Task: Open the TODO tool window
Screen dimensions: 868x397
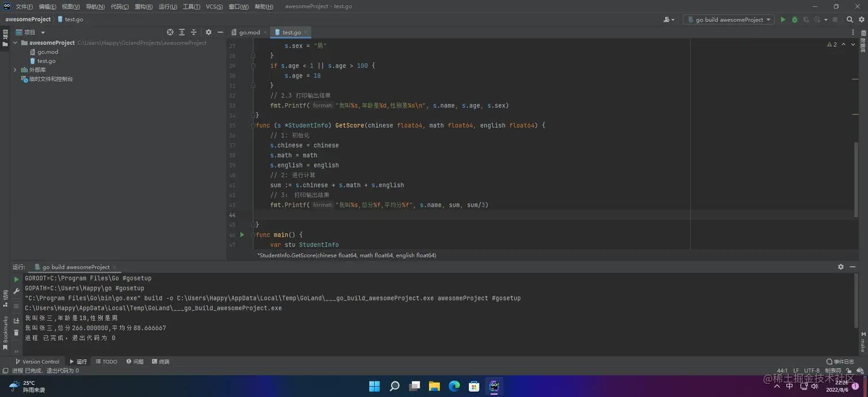Action: pyautogui.click(x=106, y=361)
